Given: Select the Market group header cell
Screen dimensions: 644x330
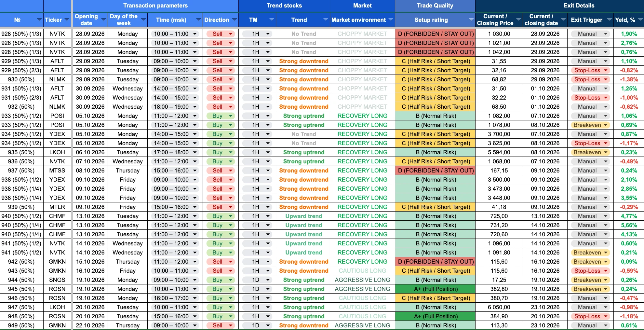Looking at the screenshot, I should click(362, 6).
